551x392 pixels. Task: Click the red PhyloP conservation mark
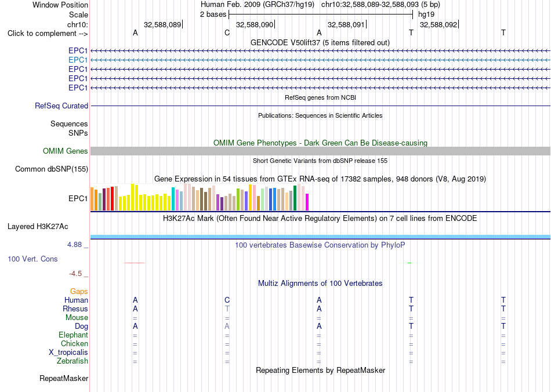point(134,263)
